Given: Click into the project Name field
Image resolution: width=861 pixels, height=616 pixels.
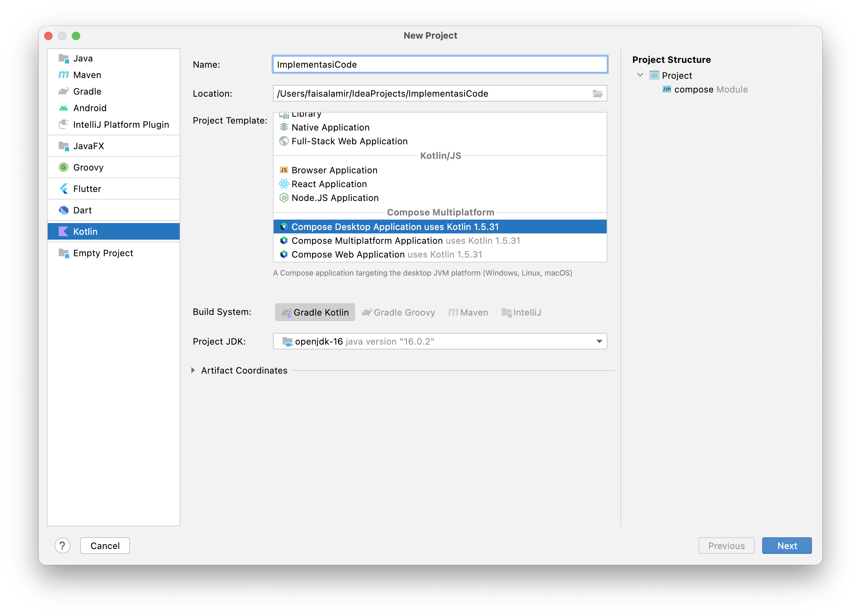Looking at the screenshot, I should click(x=439, y=65).
